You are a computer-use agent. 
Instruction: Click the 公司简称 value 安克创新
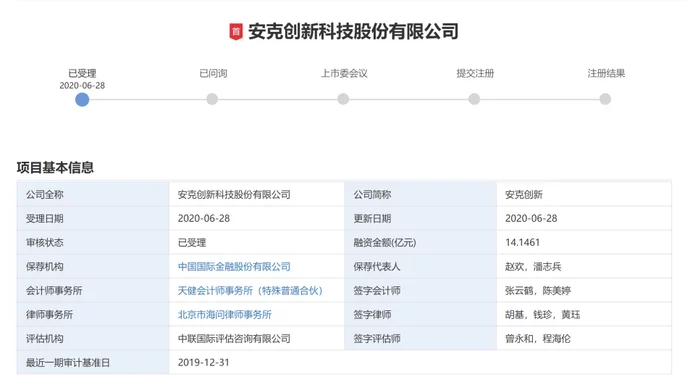(524, 194)
